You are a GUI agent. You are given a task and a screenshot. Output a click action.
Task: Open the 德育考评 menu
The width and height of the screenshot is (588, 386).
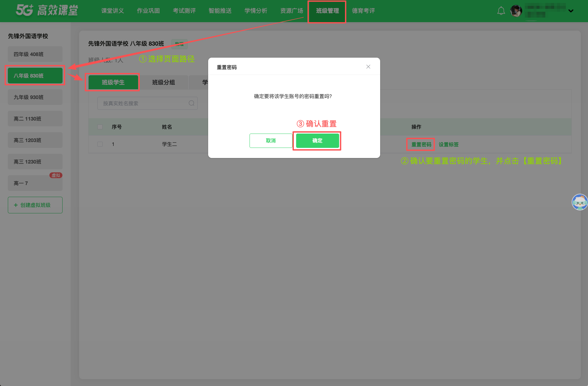(363, 11)
